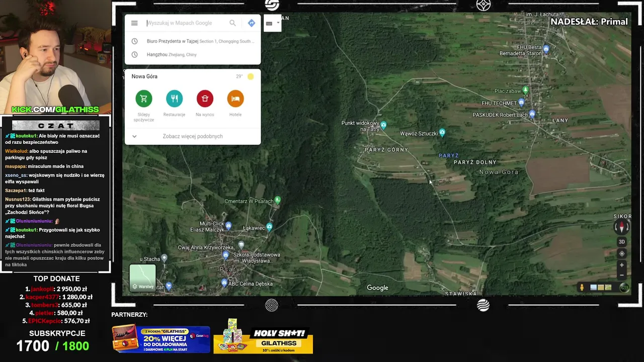Select the u Stacha marker
Image resolution: width=644 pixels, height=362 pixels.
point(165,258)
